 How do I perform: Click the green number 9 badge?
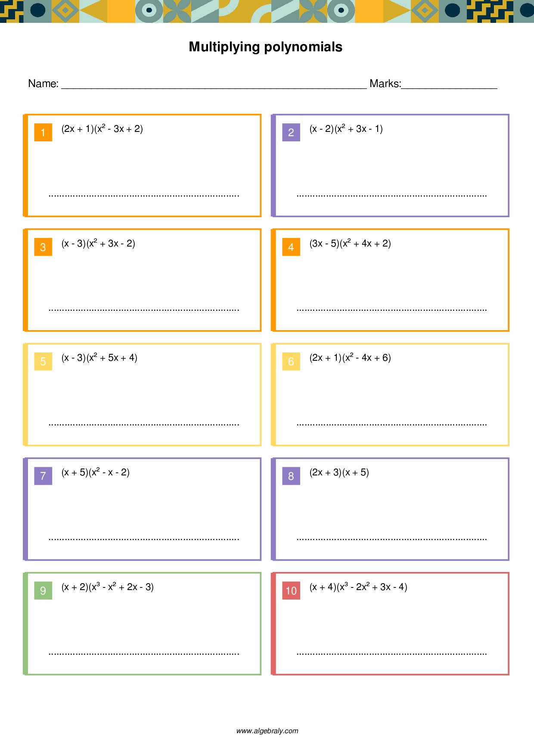click(x=43, y=590)
